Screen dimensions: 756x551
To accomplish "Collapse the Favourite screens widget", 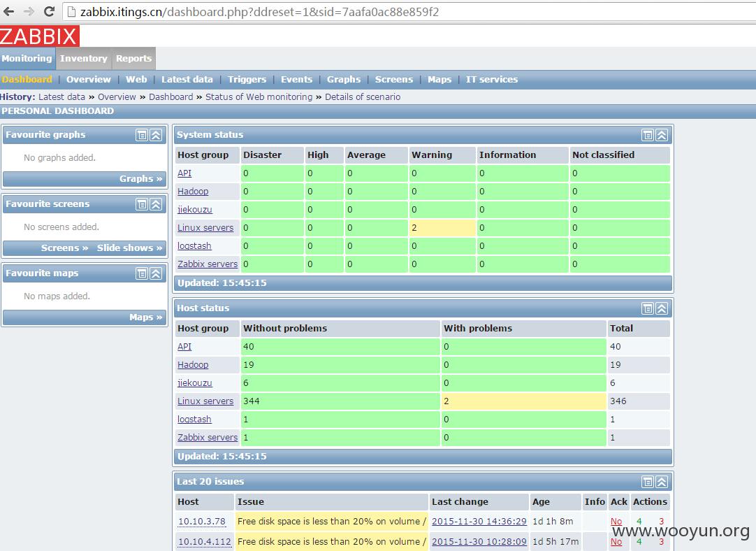I will [x=156, y=204].
